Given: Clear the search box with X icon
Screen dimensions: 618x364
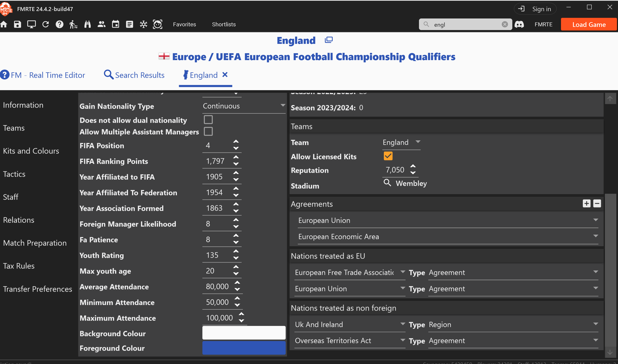Looking at the screenshot, I should pyautogui.click(x=505, y=24).
